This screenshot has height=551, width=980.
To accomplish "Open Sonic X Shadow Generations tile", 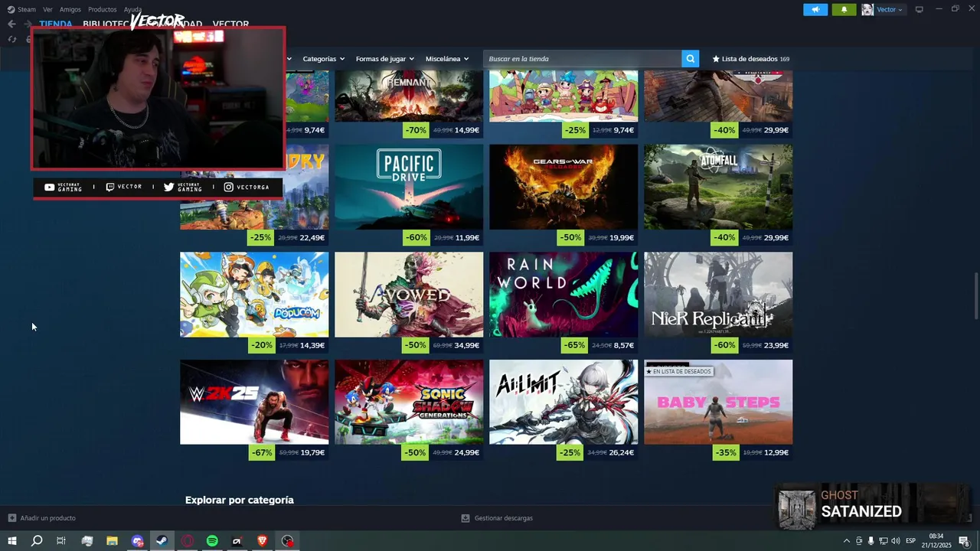I will click(x=409, y=402).
